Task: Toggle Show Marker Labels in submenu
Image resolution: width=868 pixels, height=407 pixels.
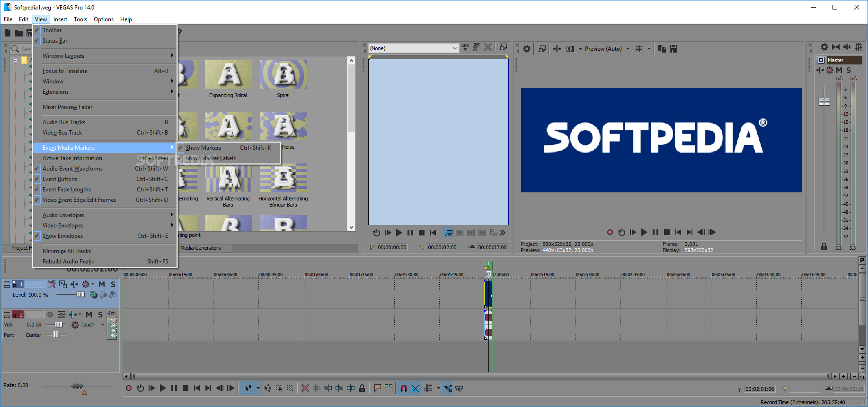Action: [x=228, y=158]
